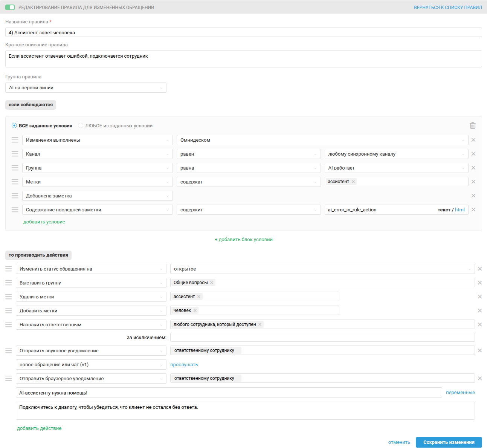This screenshot has height=448, width=487.
Task: Click 'Сохранить изменения' button
Action: click(x=449, y=442)
